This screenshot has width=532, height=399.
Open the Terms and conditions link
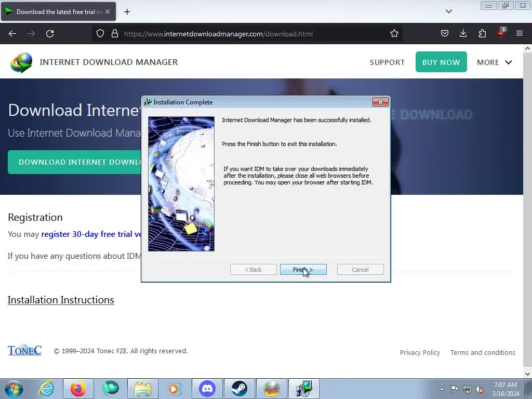click(483, 353)
